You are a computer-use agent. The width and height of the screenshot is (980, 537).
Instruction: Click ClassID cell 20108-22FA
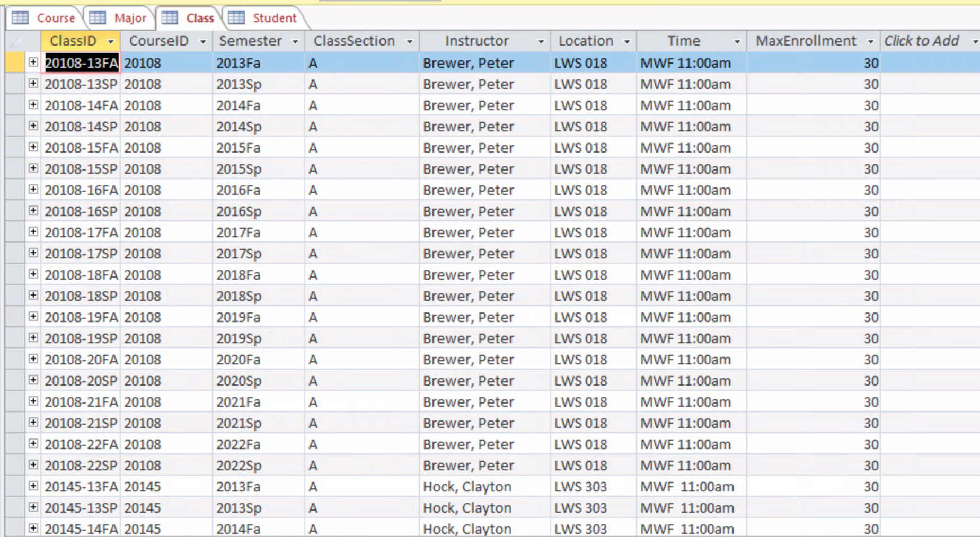(x=81, y=444)
